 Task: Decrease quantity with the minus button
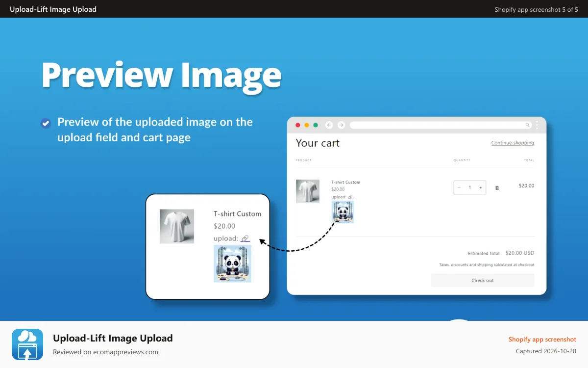pyautogui.click(x=459, y=187)
